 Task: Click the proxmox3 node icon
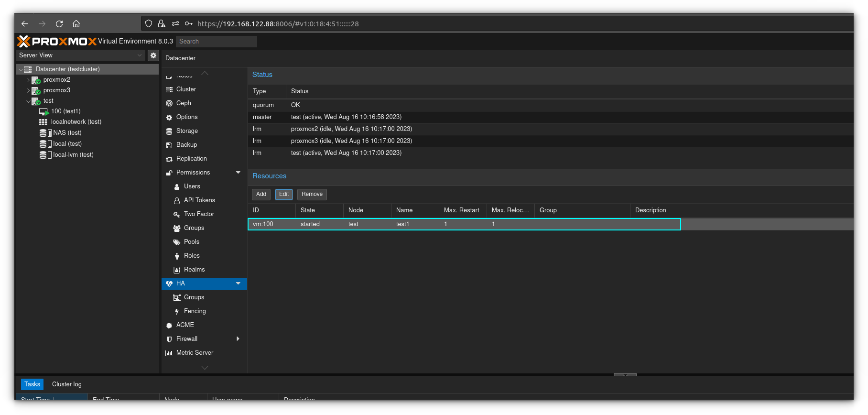coord(36,90)
